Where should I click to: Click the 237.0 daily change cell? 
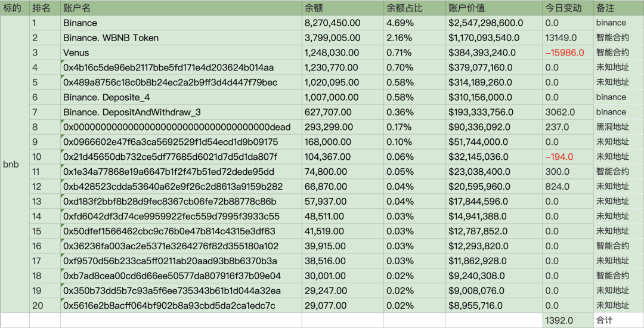[568, 127]
